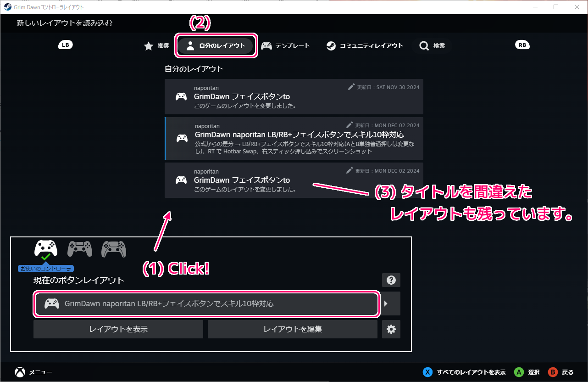Screen dimensions: 588x382
Task: Click the 現在のボタンレイアウト label
Action: 79,280
